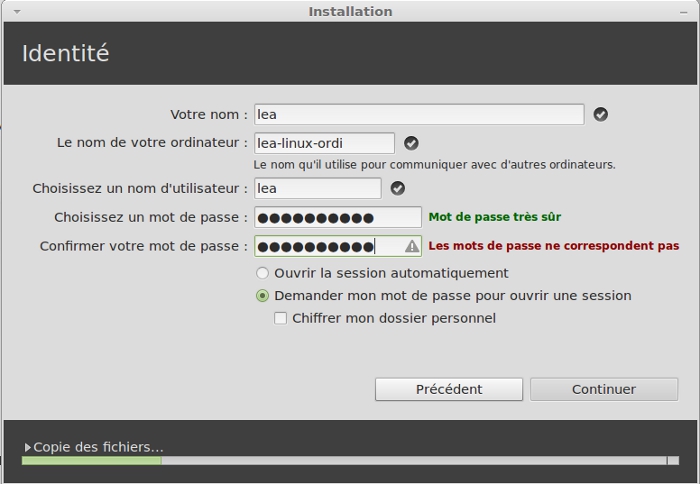Expand the "Copie des fichiers..." details
The width and height of the screenshot is (700, 484).
click(x=28, y=447)
